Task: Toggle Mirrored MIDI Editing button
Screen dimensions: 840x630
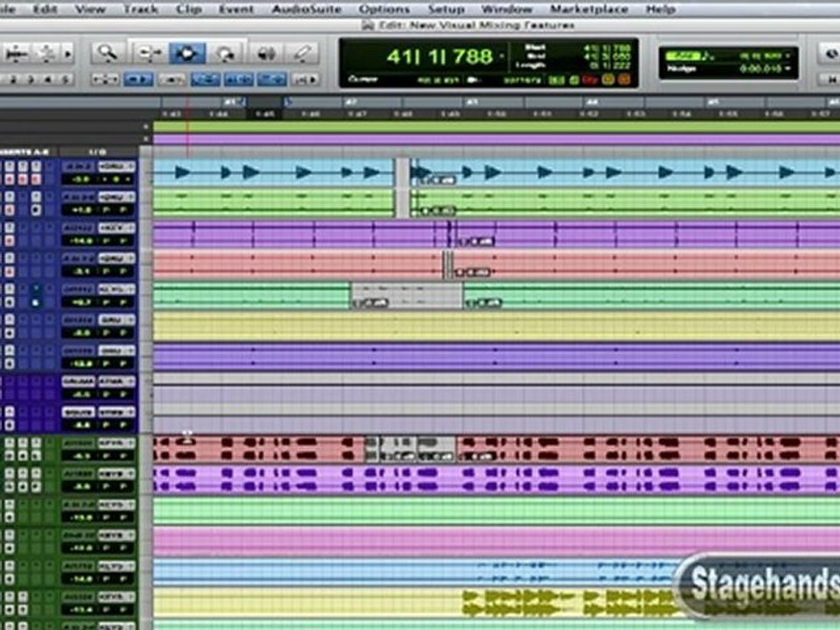Action: click(x=171, y=80)
